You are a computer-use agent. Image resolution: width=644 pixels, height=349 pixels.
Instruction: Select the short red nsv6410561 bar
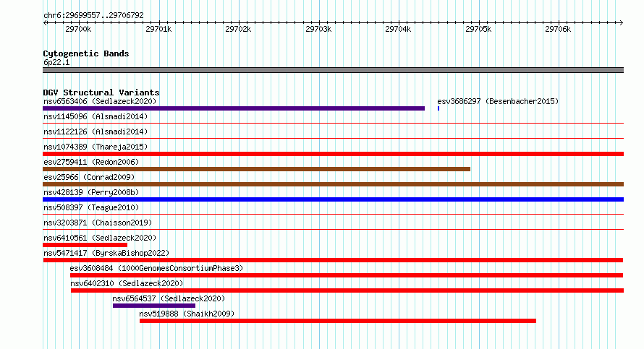coord(85,245)
